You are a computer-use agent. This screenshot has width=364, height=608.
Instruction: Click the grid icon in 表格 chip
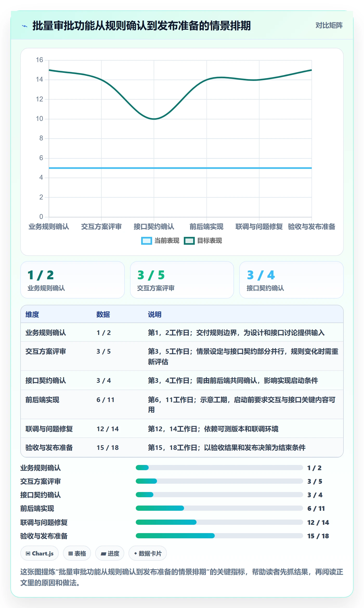pyautogui.click(x=70, y=554)
